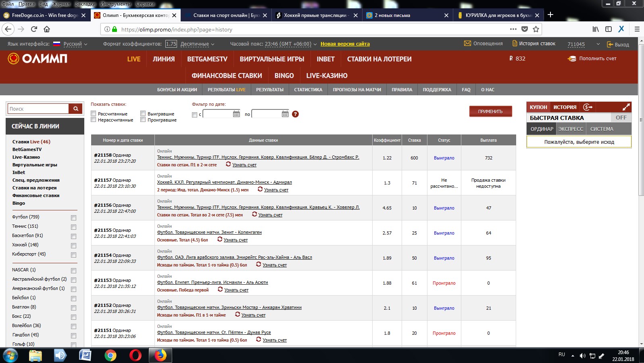Click the browser back arrow
This screenshot has width=644, height=363.
[8, 29]
